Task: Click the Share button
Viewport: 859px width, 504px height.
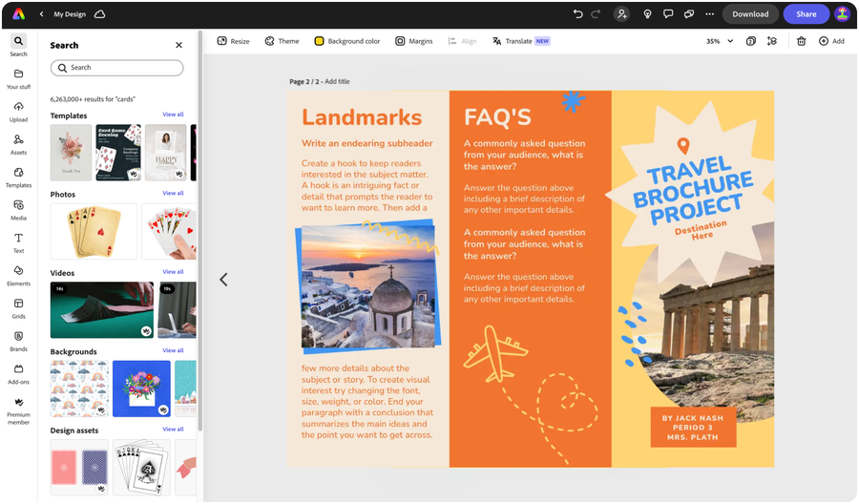Action: click(x=806, y=14)
